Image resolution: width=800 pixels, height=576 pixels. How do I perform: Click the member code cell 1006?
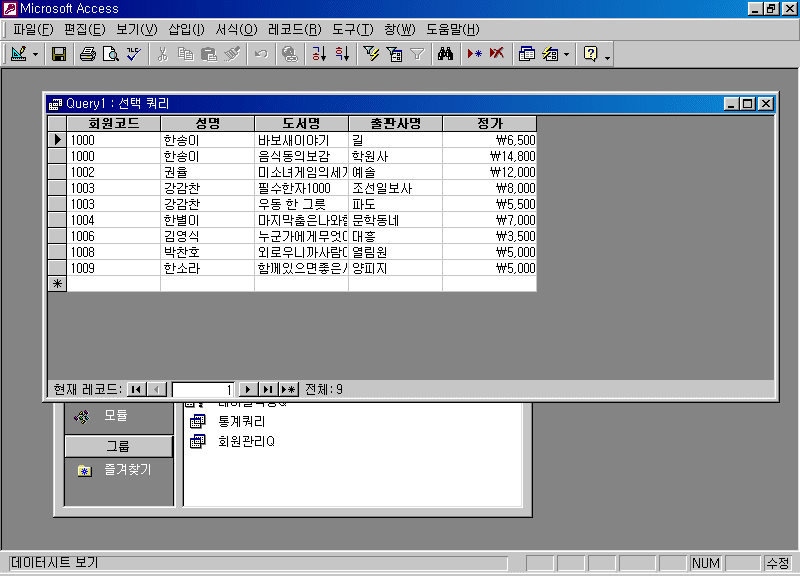tap(114, 236)
